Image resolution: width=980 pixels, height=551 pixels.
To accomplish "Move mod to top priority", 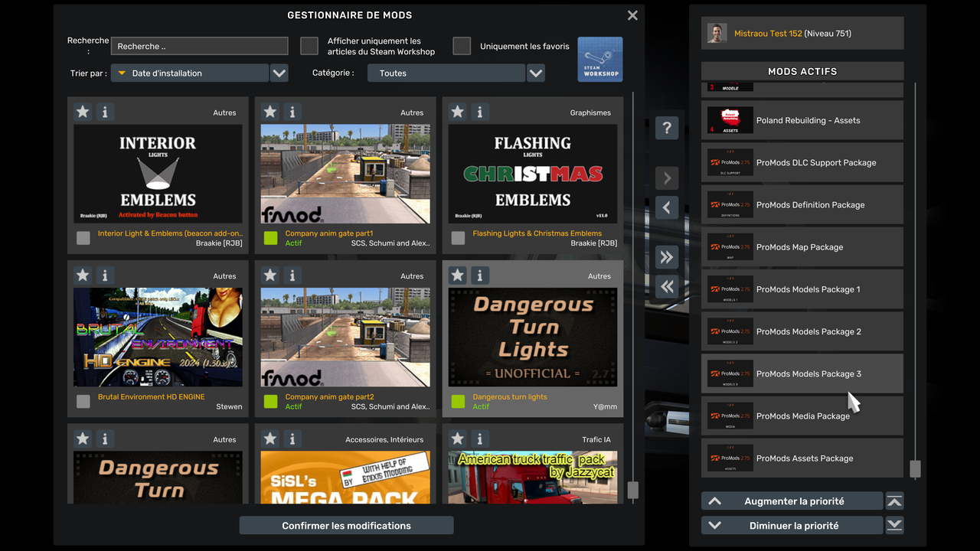I will [894, 501].
